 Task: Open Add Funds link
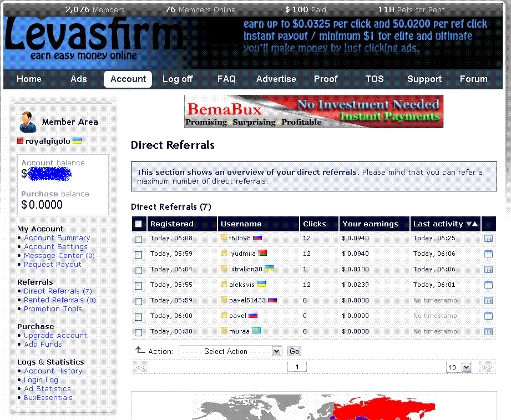[x=43, y=344]
